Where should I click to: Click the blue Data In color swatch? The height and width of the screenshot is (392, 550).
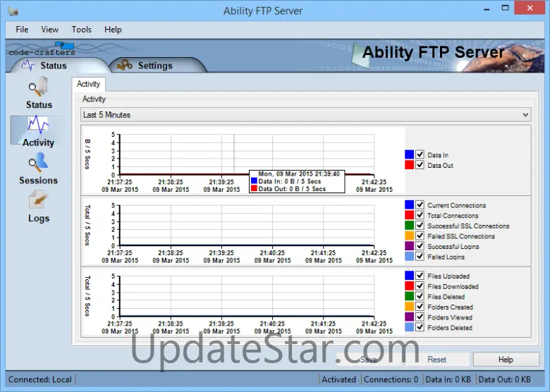pos(410,154)
